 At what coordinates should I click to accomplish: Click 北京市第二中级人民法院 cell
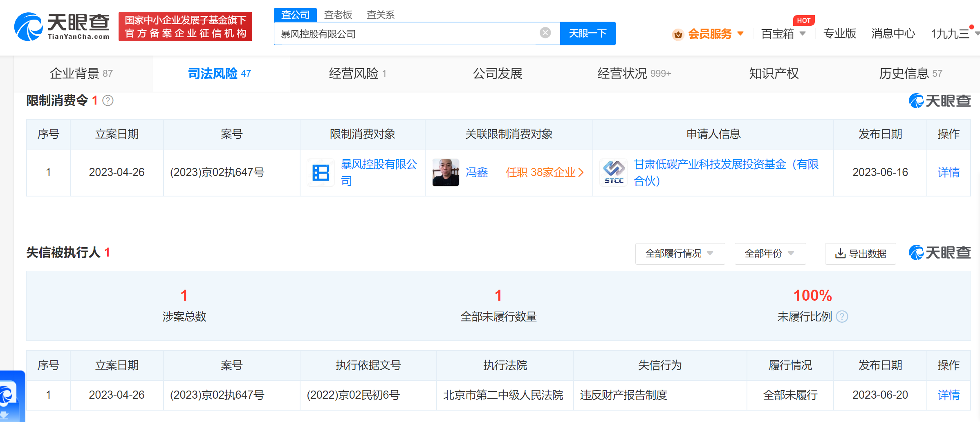point(503,395)
